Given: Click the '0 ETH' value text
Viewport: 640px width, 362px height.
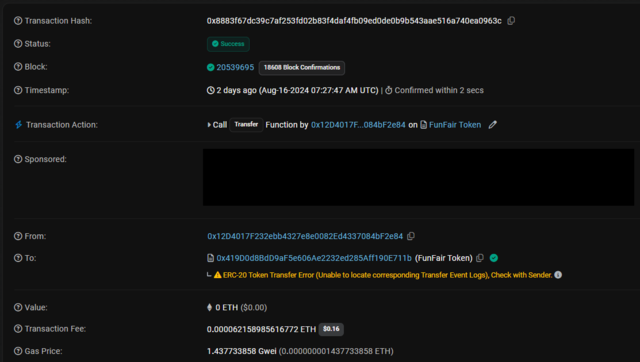Looking at the screenshot, I should (227, 307).
